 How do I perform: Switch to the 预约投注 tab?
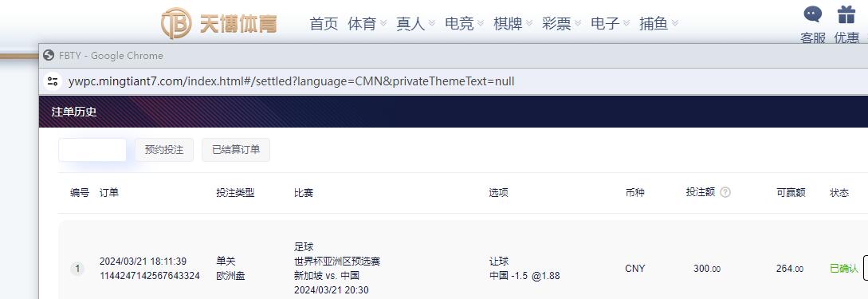(164, 150)
